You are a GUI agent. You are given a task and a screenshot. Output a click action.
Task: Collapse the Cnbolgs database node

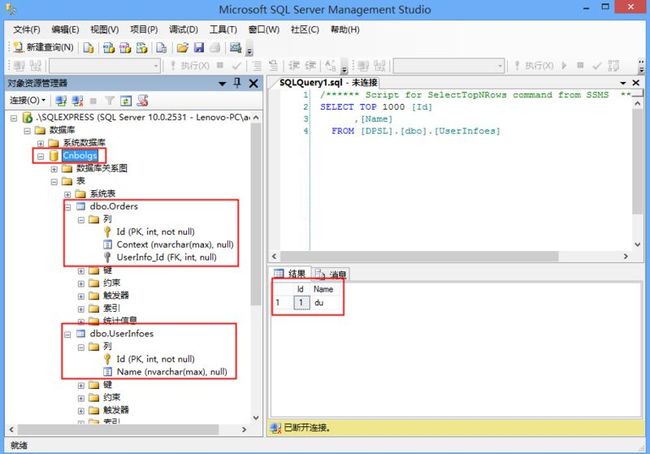[x=40, y=156]
